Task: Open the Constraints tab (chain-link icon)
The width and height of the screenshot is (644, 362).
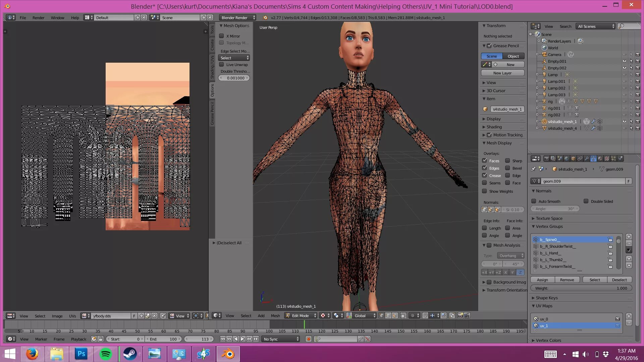Action: 580,159
